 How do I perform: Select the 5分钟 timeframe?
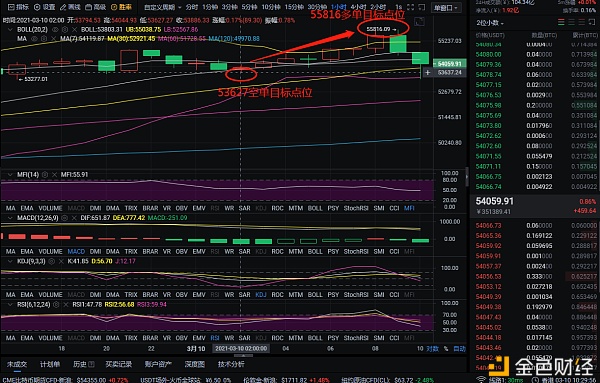(249, 7)
